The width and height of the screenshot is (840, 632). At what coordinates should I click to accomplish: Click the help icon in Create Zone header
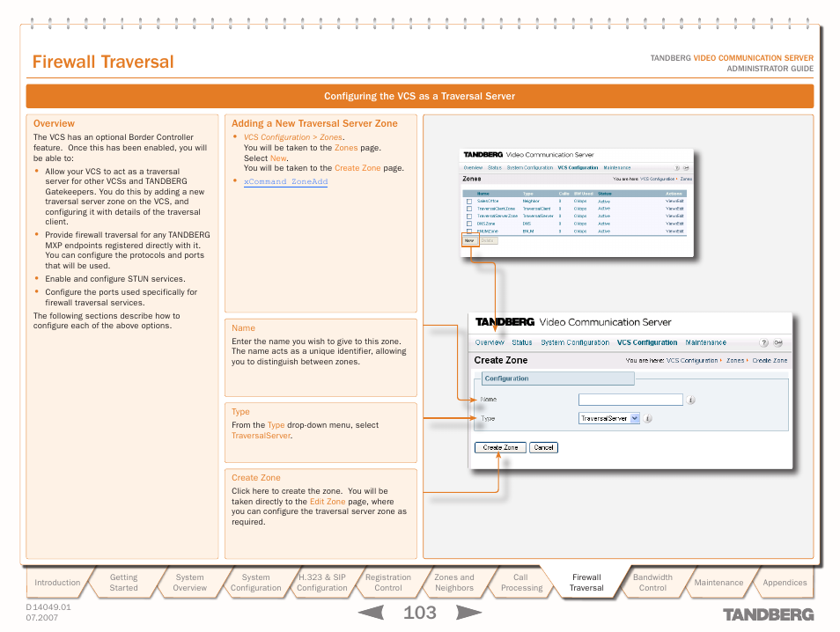[763, 342]
